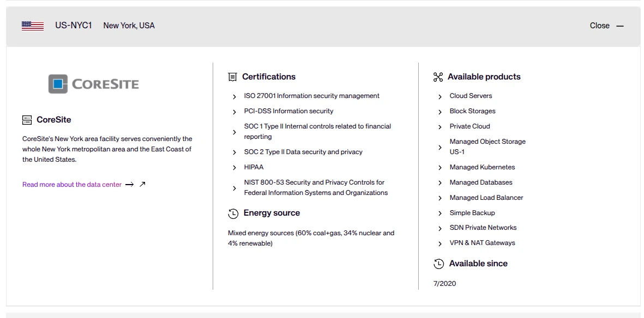The image size is (644, 318).
Task: Select the HIPAA certification text
Action: pos(254,167)
